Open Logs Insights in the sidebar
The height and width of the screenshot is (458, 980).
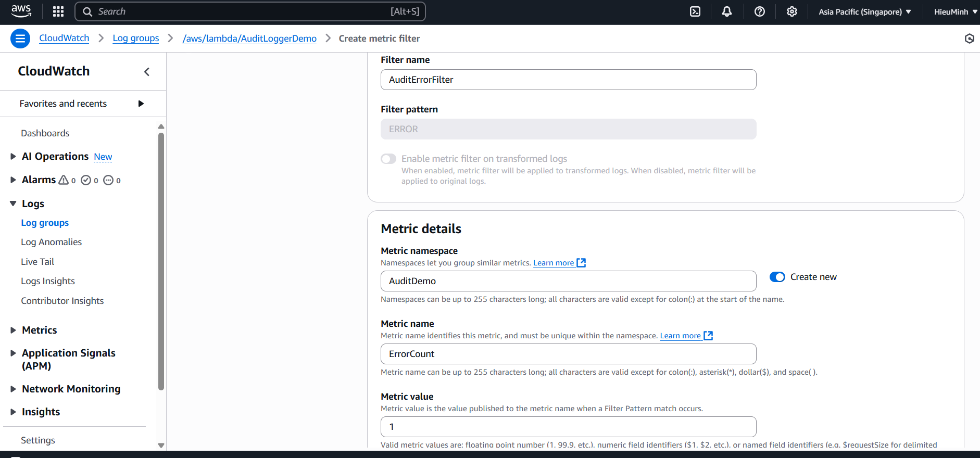click(x=48, y=281)
